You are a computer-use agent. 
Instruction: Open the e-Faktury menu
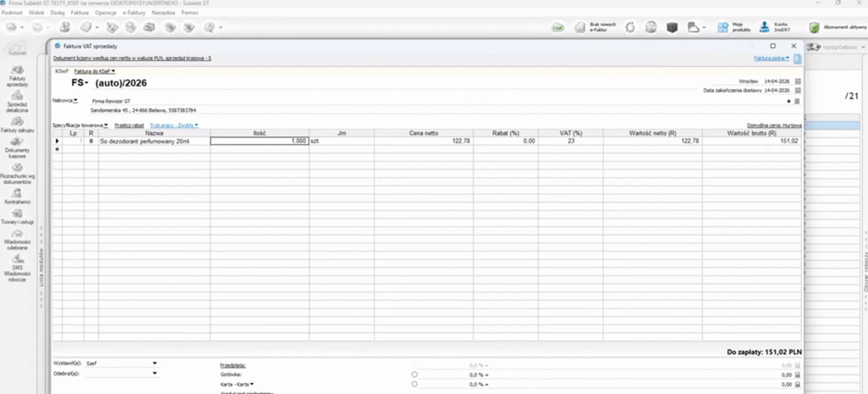[x=135, y=14]
